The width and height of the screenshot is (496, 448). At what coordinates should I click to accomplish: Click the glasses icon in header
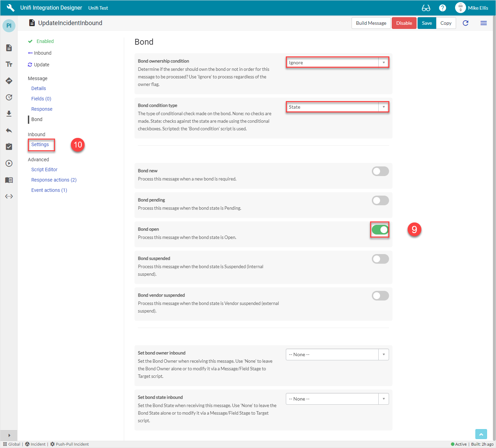[x=426, y=8]
